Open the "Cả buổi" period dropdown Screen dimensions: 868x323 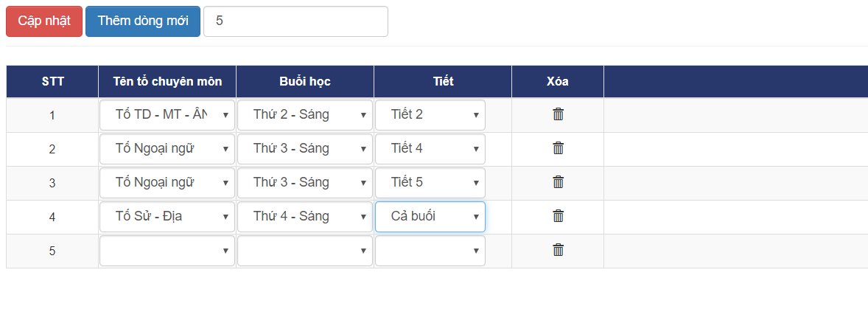pos(430,217)
